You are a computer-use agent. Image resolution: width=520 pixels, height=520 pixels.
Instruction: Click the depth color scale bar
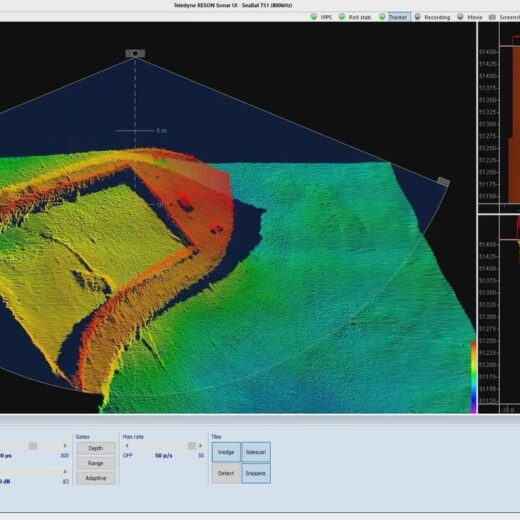click(473, 377)
